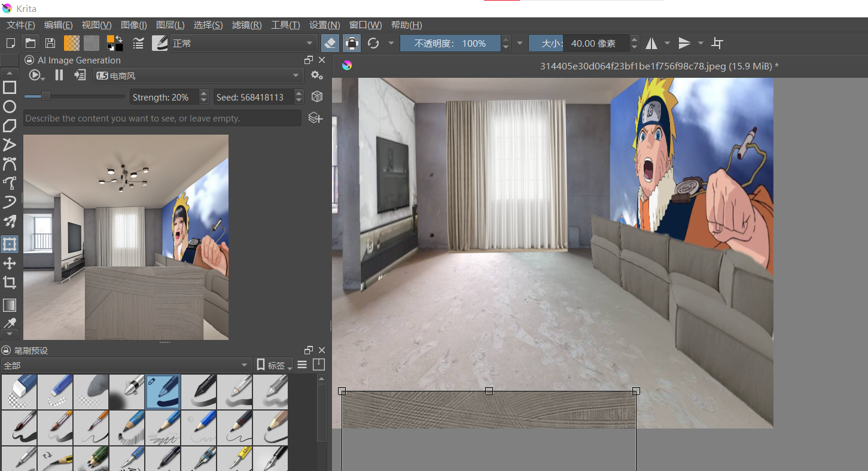Click the wrap-around mode icon
The height and width of the screenshot is (471, 868).
click(717, 43)
